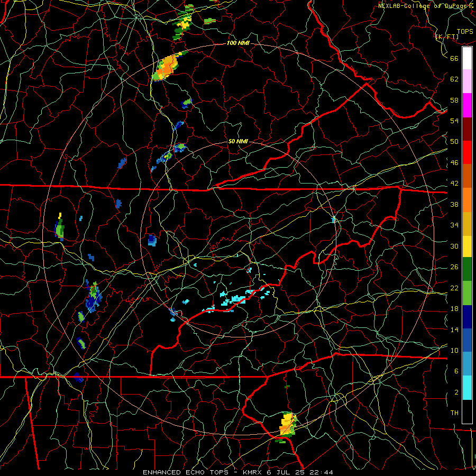
Task: Click the "6" legend value
Action: pyautogui.click(x=456, y=371)
